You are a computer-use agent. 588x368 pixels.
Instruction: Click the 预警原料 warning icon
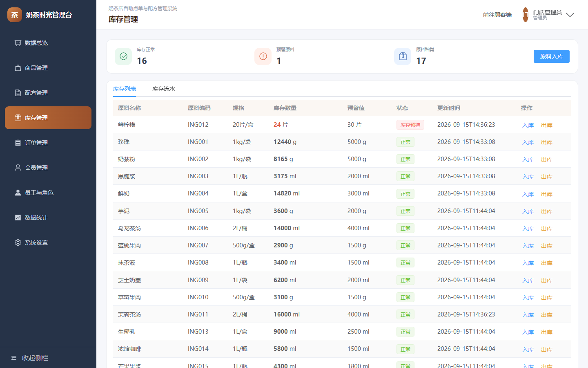(263, 56)
